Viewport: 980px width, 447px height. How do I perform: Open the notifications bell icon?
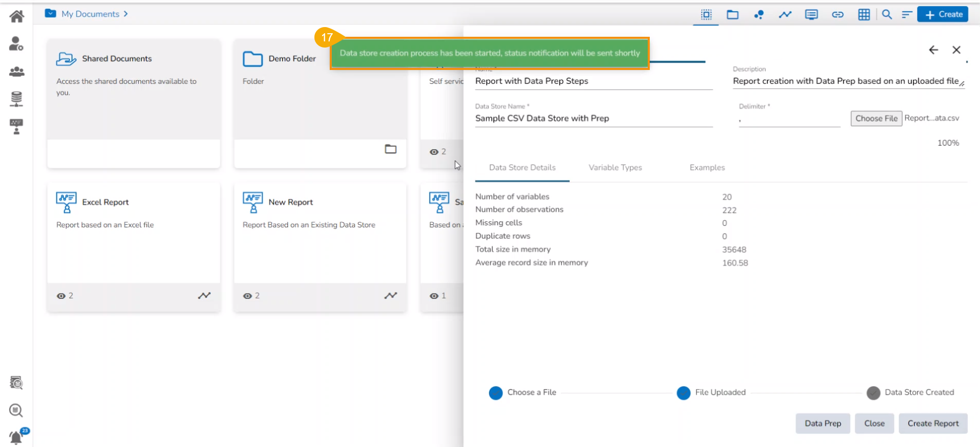(16, 437)
